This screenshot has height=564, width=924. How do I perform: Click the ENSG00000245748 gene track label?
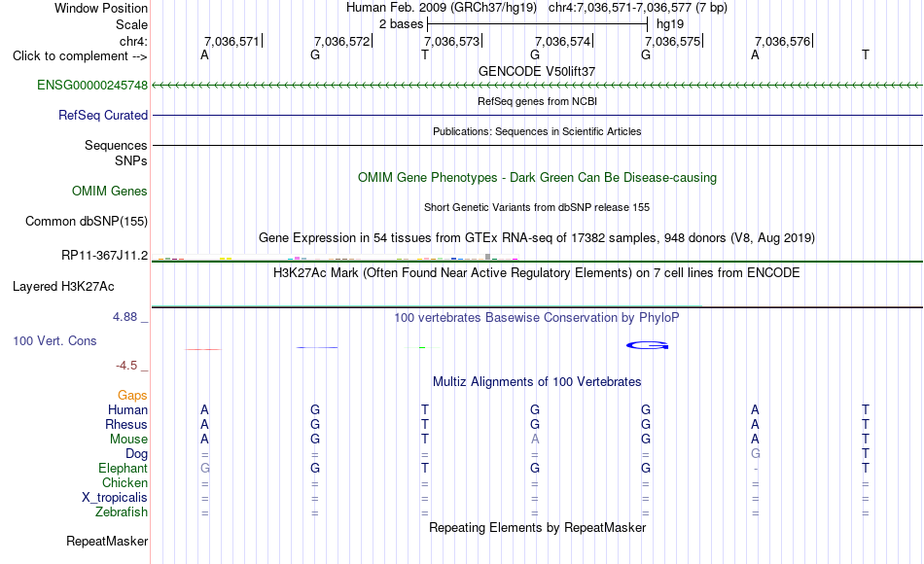[92, 86]
